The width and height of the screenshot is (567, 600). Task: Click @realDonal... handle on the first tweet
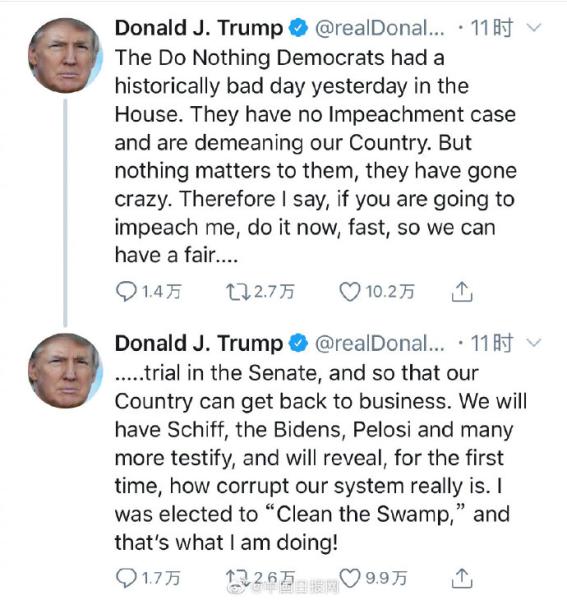(x=380, y=28)
